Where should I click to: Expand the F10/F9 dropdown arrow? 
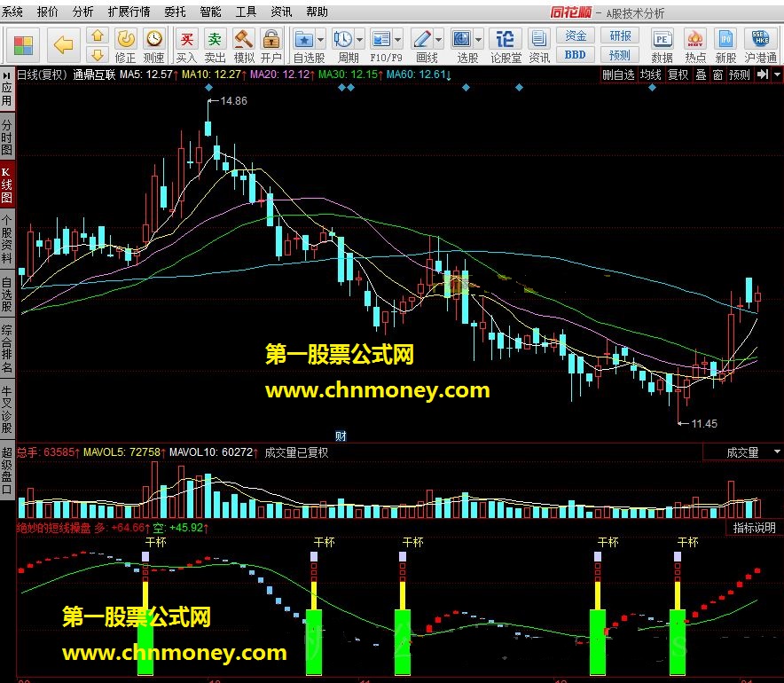point(398,40)
